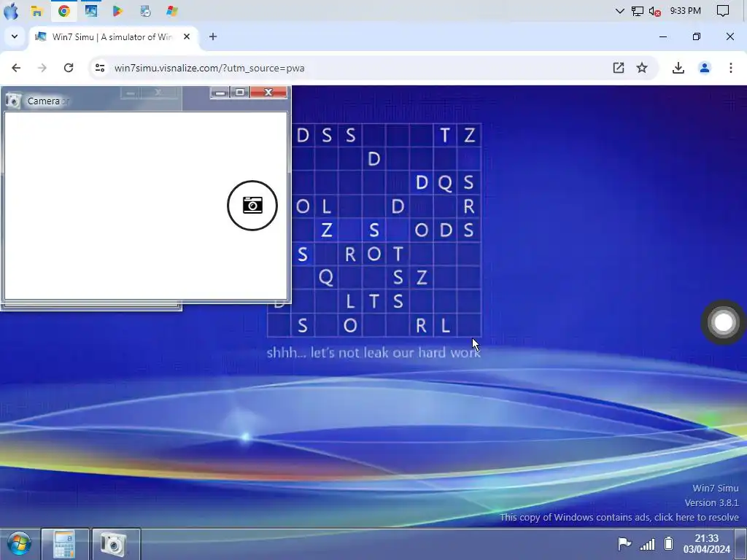
Task: Click the Camera window title icon
Action: tap(13, 101)
